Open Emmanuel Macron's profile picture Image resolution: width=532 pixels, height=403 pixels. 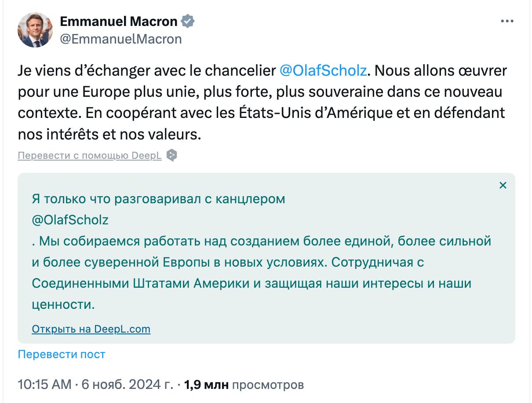click(x=35, y=30)
